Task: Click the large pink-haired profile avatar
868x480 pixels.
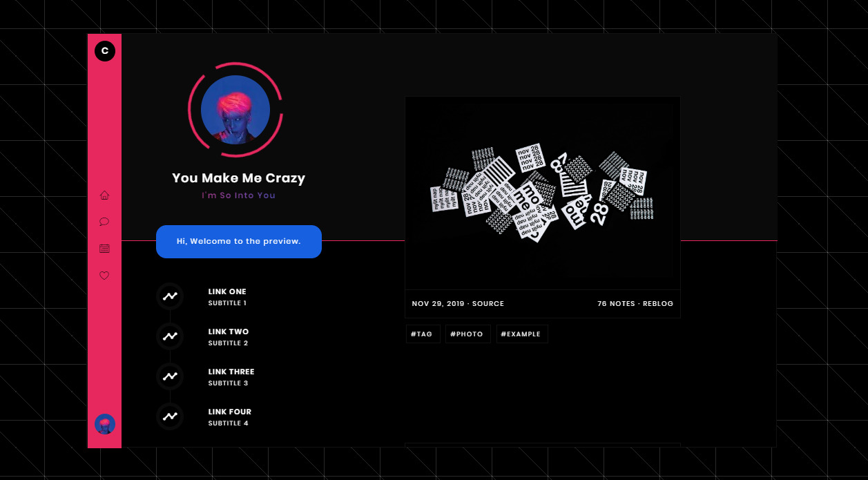Action: tap(235, 110)
